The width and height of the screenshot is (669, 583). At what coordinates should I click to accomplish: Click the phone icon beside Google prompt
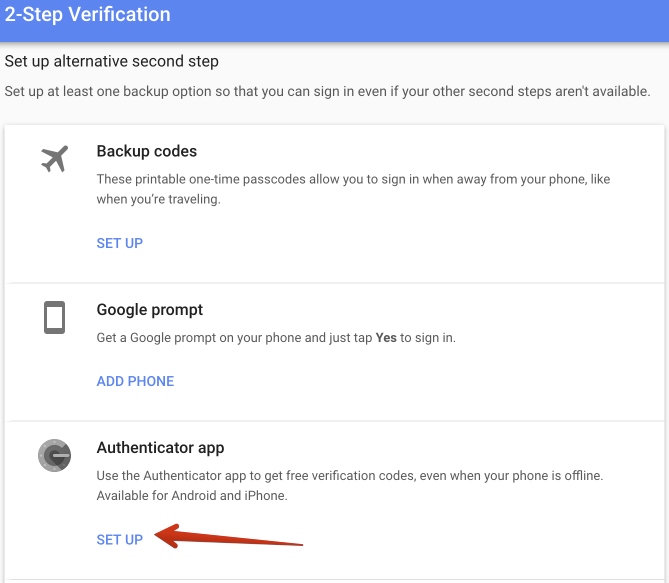point(54,318)
